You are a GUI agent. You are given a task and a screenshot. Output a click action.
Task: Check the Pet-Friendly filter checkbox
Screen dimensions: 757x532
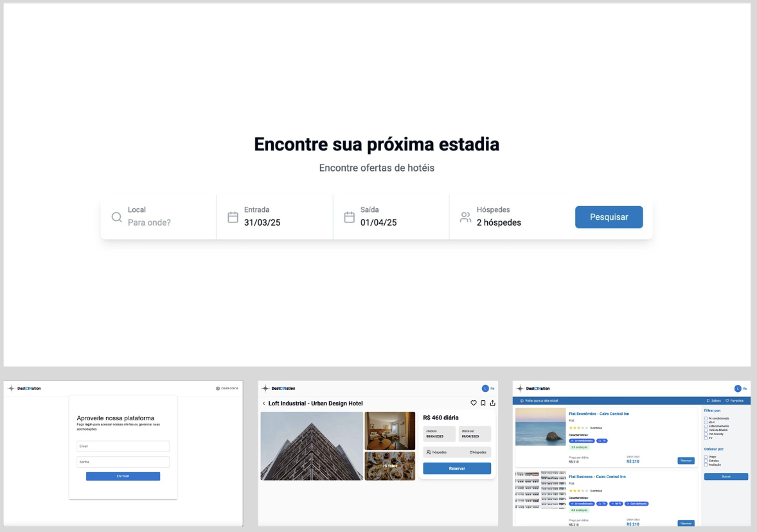coord(706,434)
